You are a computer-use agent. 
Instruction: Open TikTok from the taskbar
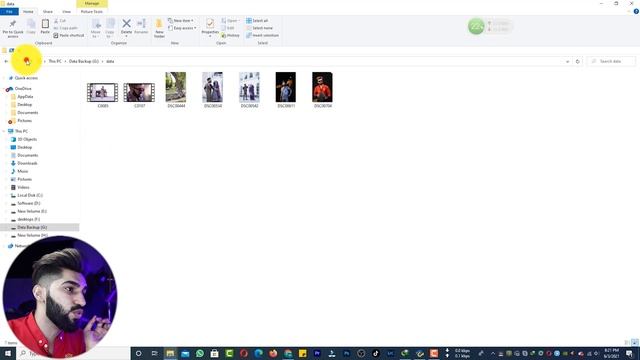tap(376, 353)
